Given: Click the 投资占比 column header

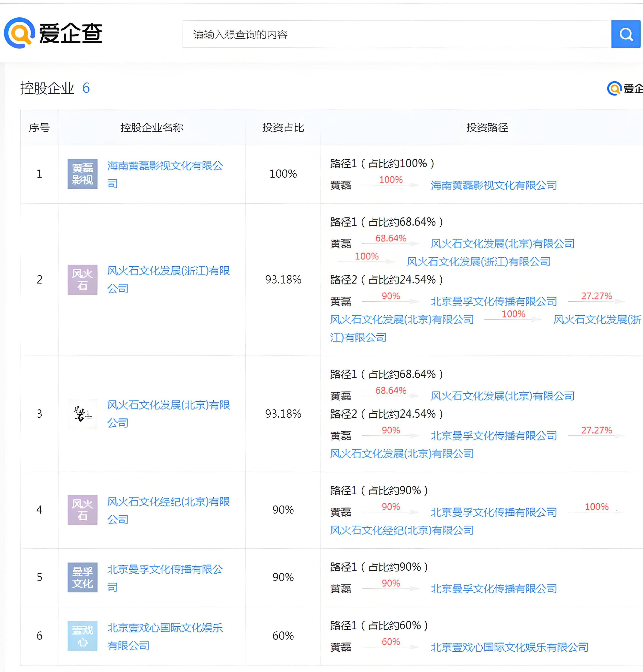Looking at the screenshot, I should pyautogui.click(x=283, y=127).
